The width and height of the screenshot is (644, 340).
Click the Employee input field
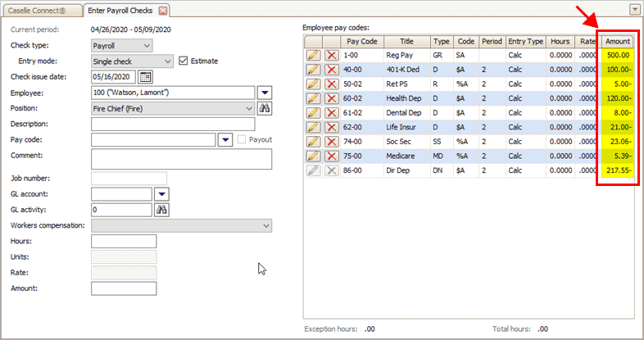173,93
